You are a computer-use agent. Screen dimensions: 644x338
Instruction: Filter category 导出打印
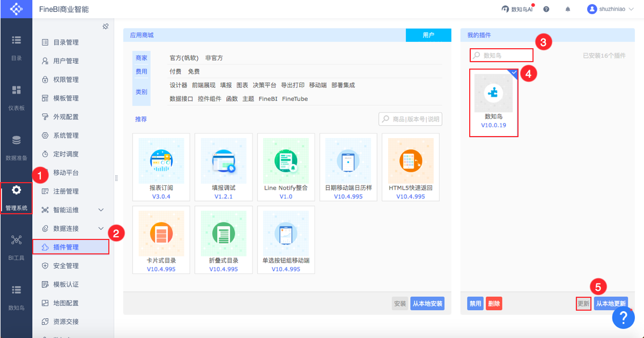point(293,85)
